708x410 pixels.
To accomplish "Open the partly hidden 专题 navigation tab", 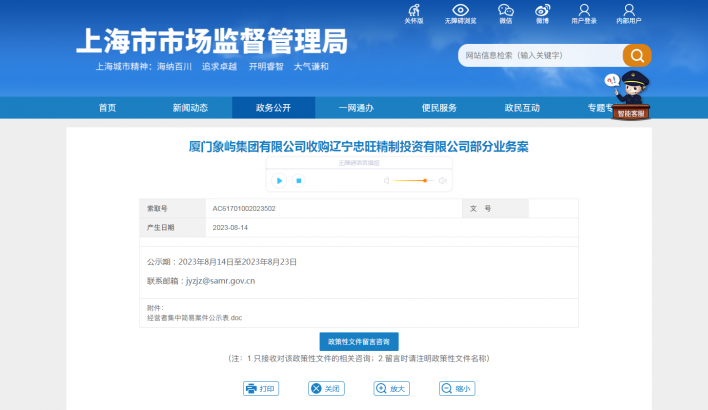I will 599,108.
